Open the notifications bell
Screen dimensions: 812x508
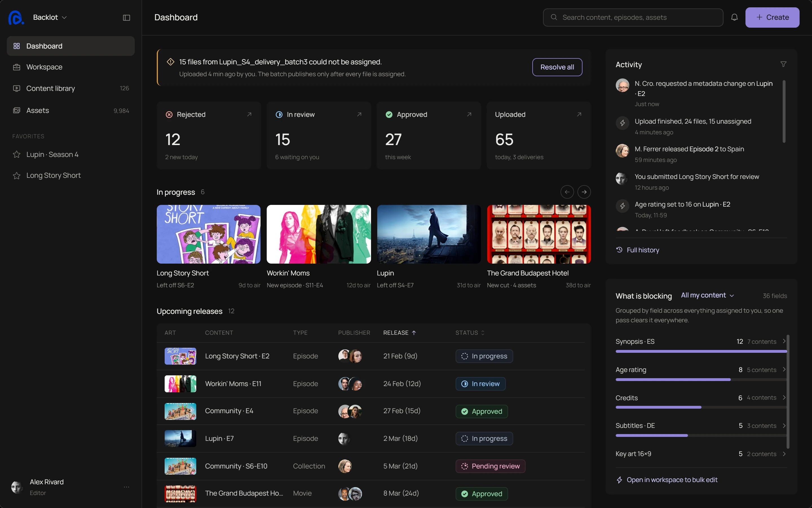pos(734,17)
